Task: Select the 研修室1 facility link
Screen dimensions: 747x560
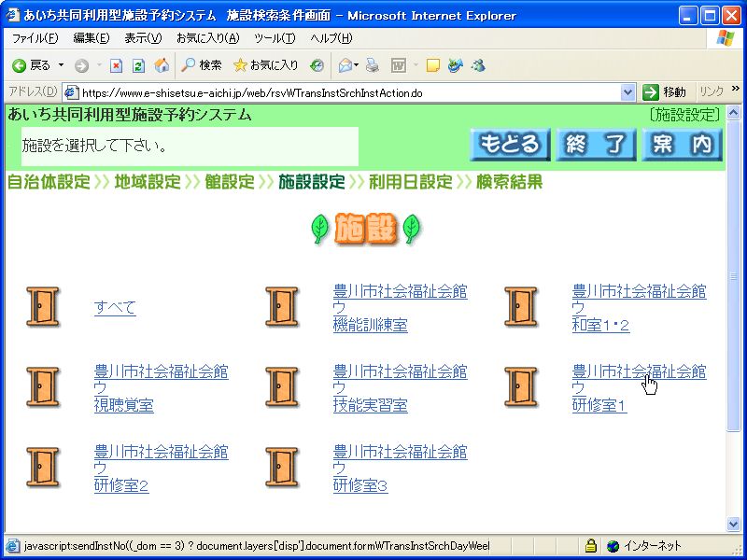Action: pyautogui.click(x=599, y=405)
